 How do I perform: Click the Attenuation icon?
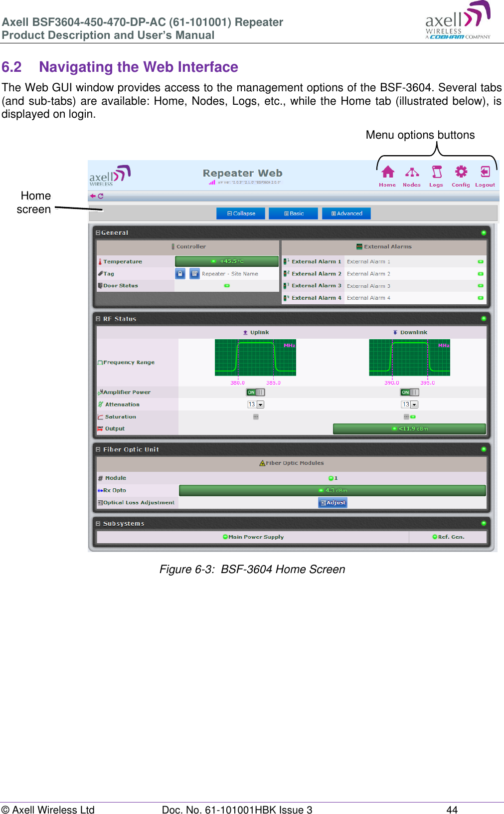(100, 405)
